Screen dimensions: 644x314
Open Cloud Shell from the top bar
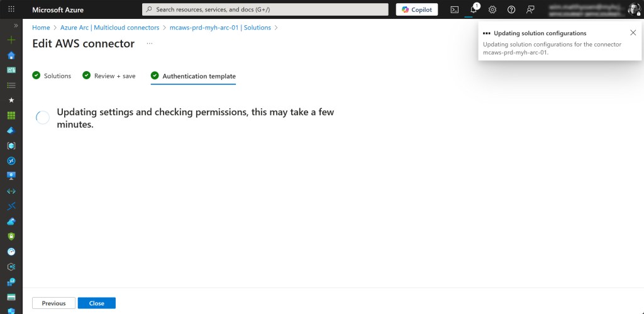tap(455, 9)
